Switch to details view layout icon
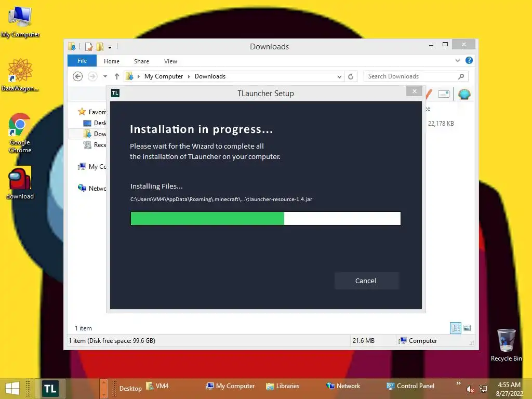Image resolution: width=532 pixels, height=399 pixels. 455,328
